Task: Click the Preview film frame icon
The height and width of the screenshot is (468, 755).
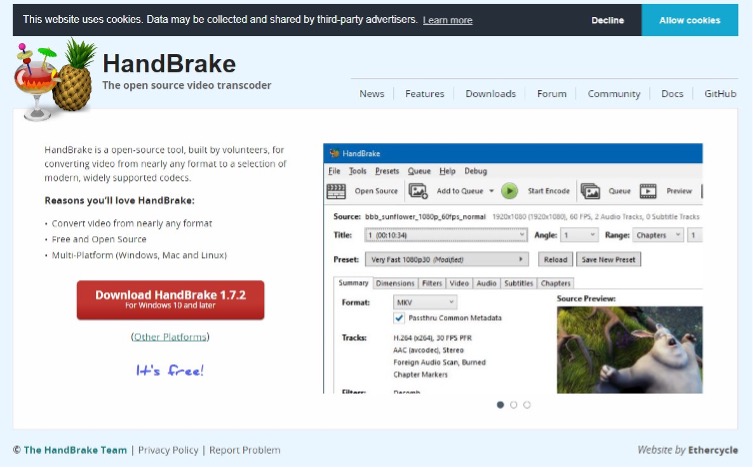Action: pyautogui.click(x=648, y=191)
